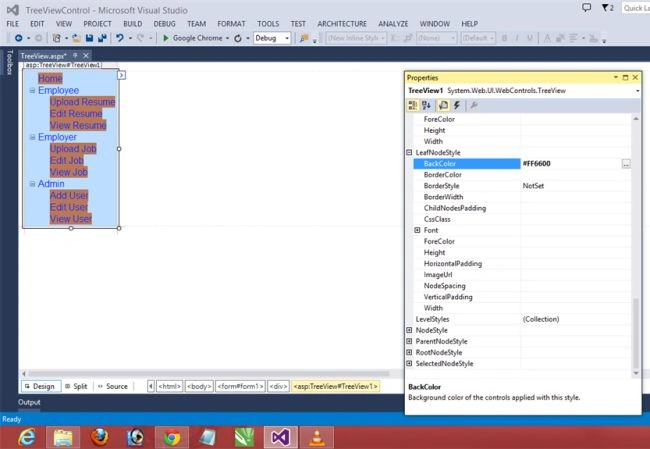This screenshot has height=449, width=650.
Task: Select the form#form1 breadcrumb tag
Action: 240,386
